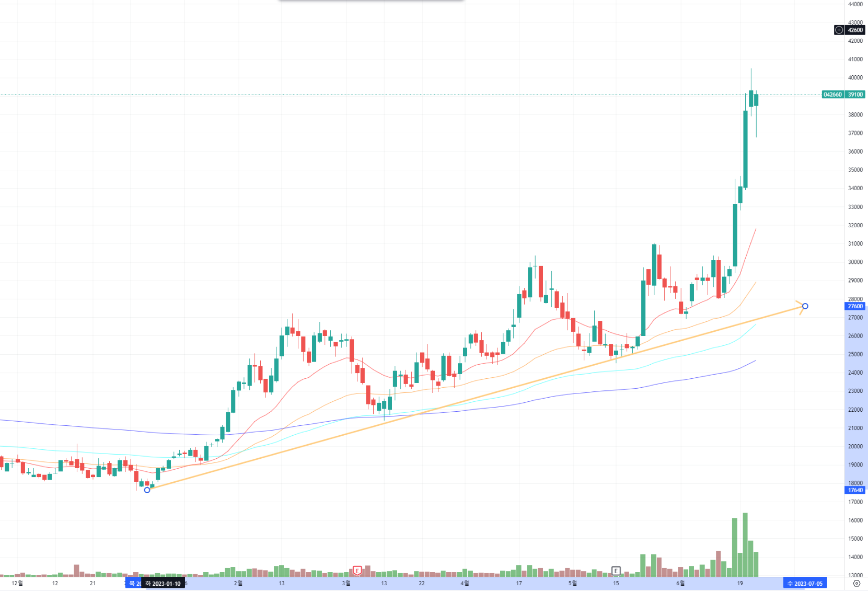Click the 12월 time axis label
Image resolution: width=868 pixels, height=592 pixels.
coord(17,583)
